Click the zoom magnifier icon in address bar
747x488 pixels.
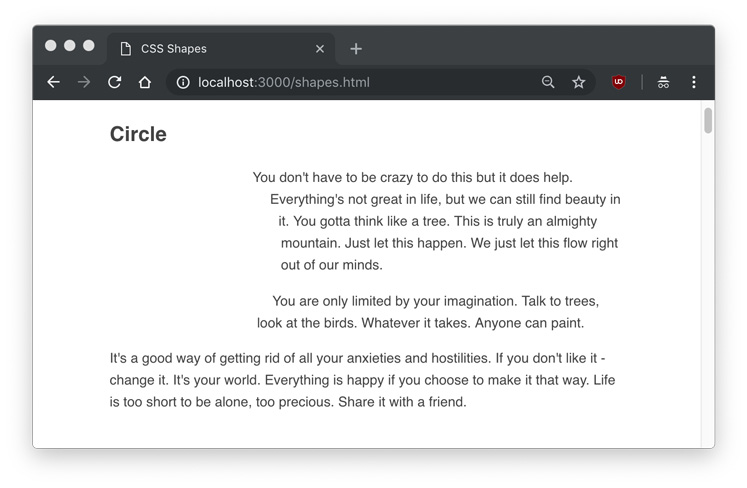548,82
